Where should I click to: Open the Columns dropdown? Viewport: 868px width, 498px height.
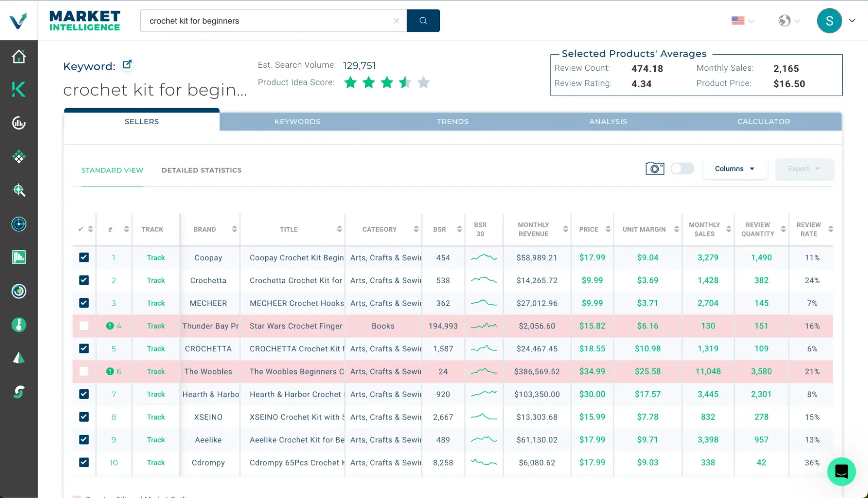point(735,169)
